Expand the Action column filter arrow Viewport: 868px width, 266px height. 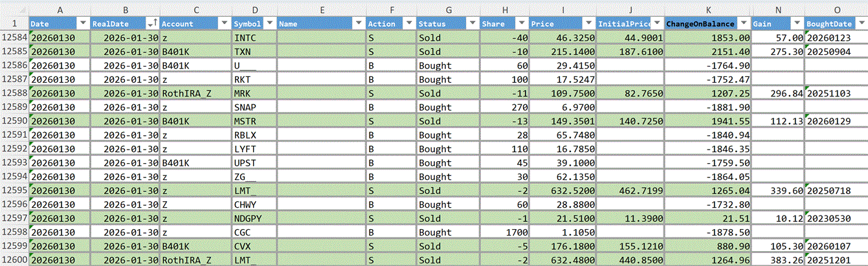[408, 23]
